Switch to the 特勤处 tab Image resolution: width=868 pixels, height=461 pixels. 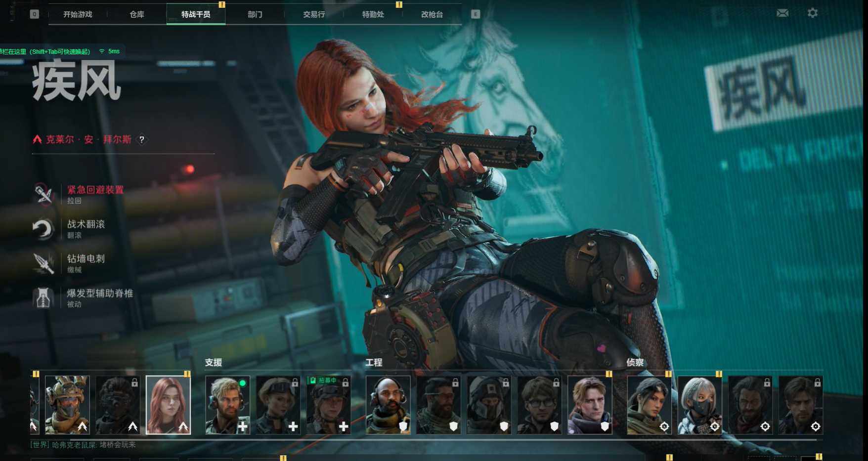373,14
